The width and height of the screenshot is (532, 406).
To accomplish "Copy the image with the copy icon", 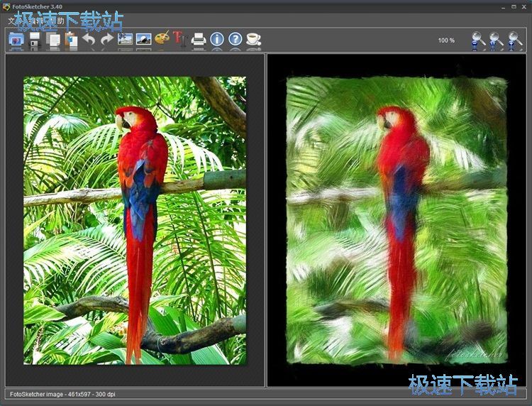I will (x=52, y=39).
